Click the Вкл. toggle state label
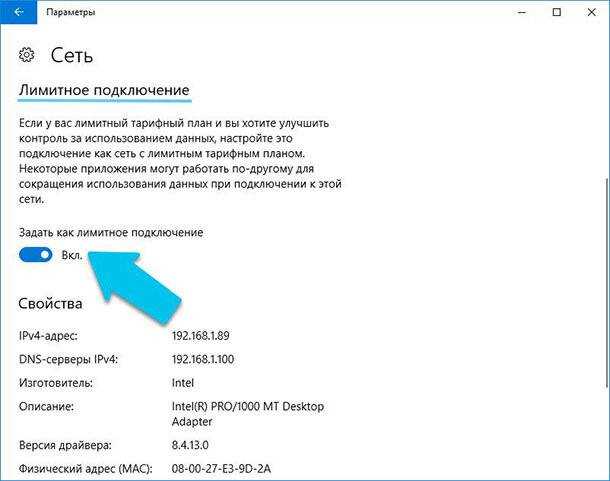610x481 pixels. tap(72, 255)
